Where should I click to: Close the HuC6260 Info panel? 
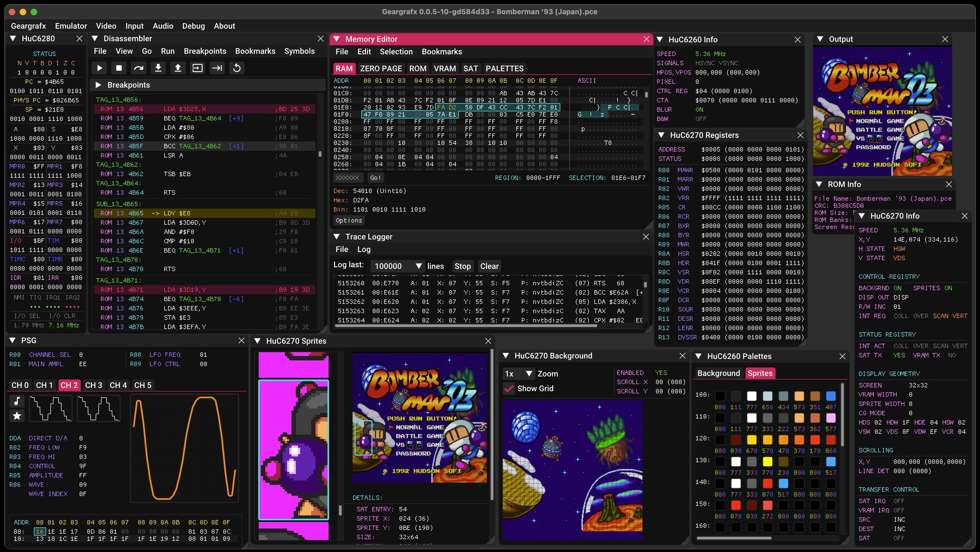point(798,40)
